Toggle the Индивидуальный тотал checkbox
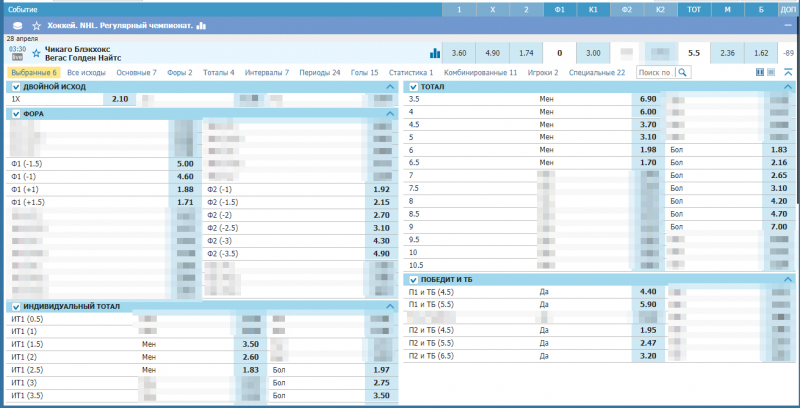800x408 pixels. (15, 306)
